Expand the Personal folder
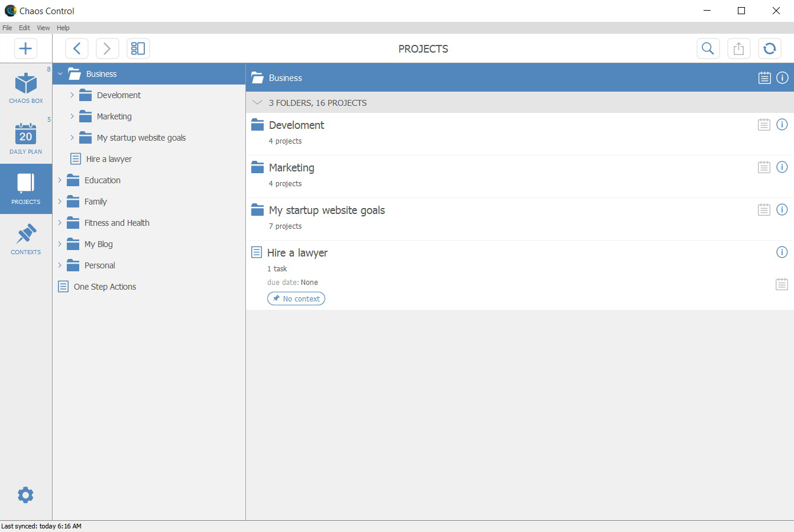 tap(60, 265)
